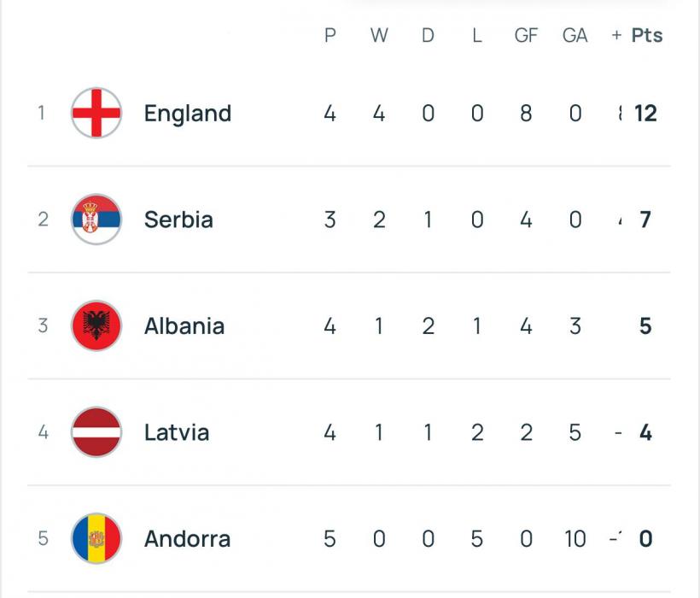Open the Andorra team link
This screenshot has width=700, height=598.
pyautogui.click(x=188, y=538)
